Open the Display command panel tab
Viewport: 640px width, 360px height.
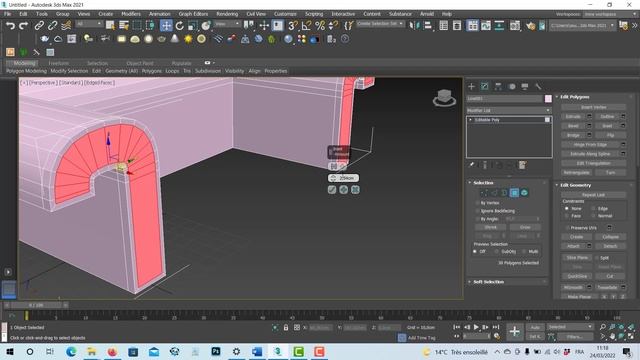click(x=525, y=87)
